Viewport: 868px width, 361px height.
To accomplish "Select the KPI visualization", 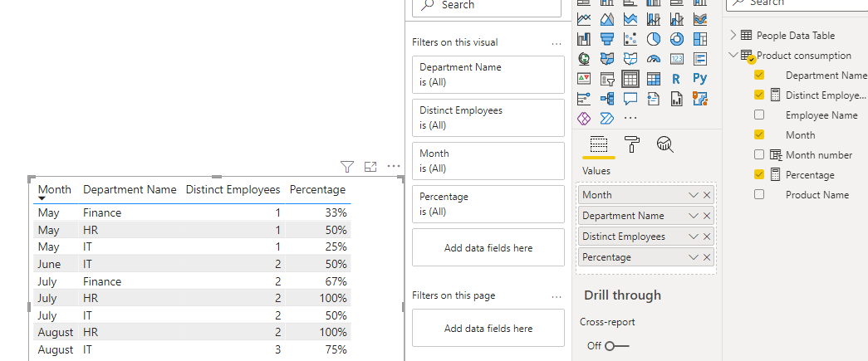I will [x=584, y=79].
